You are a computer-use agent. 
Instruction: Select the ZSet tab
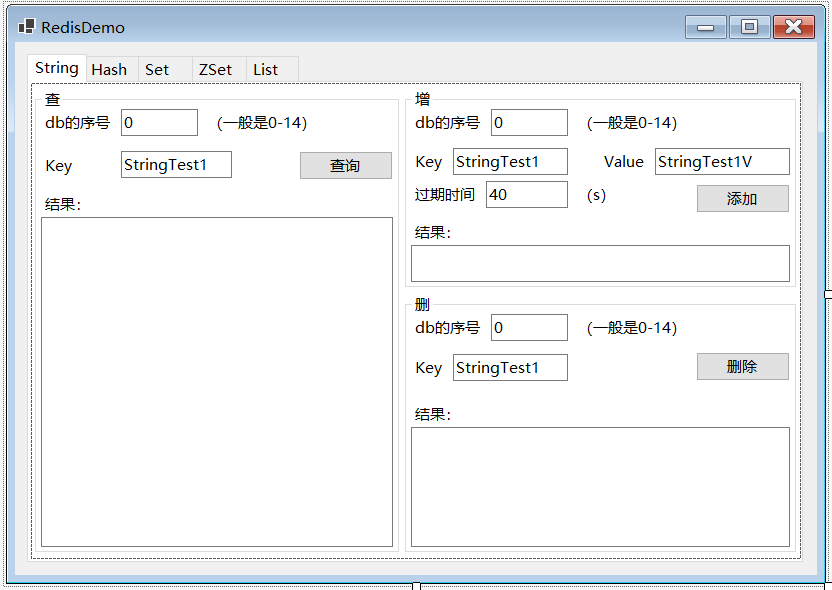click(x=219, y=70)
